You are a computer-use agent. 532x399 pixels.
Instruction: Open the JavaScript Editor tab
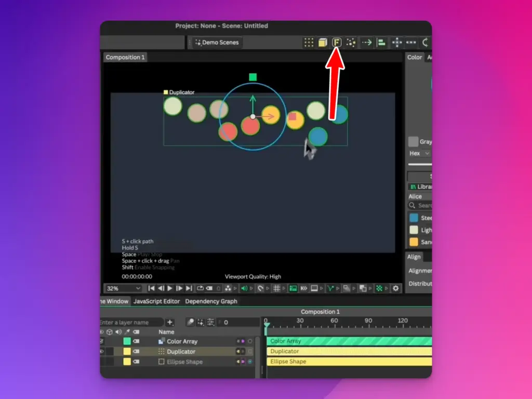click(156, 301)
